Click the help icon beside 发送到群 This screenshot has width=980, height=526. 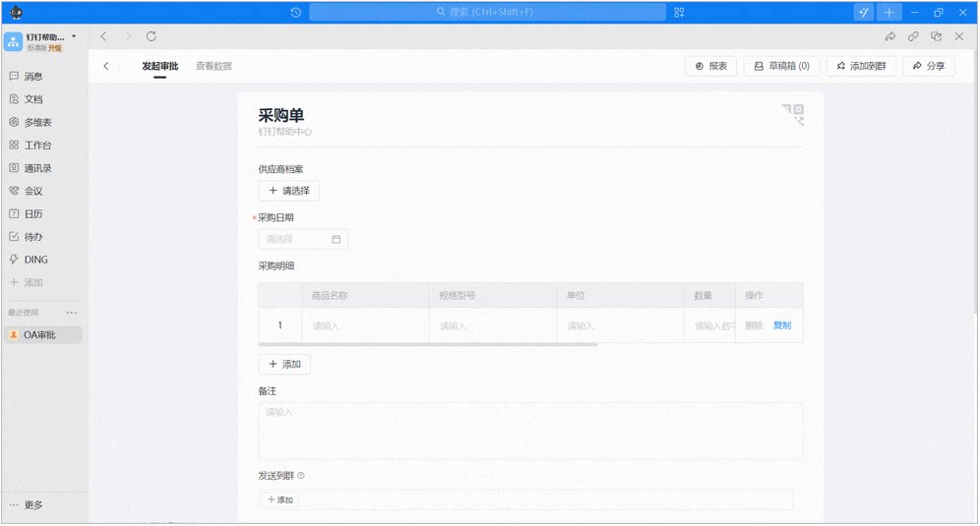[x=301, y=476]
